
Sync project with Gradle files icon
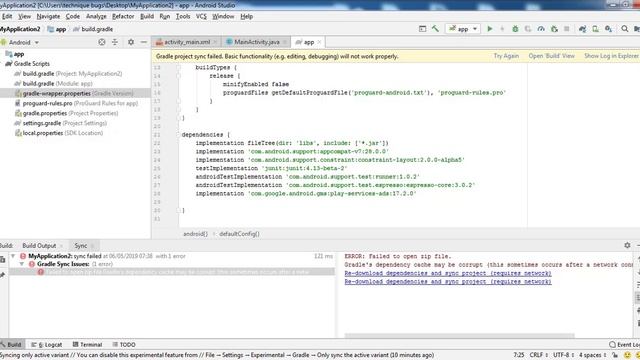[x=582, y=29]
